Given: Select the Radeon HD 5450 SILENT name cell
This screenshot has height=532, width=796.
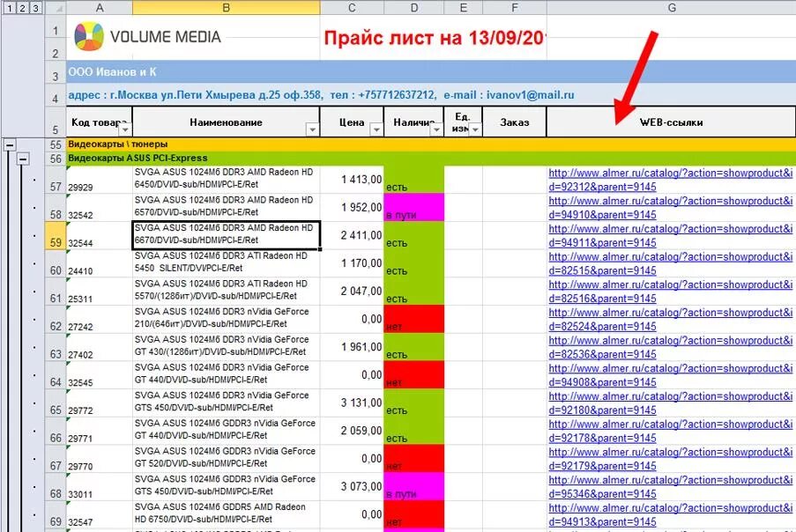Looking at the screenshot, I should (227, 263).
